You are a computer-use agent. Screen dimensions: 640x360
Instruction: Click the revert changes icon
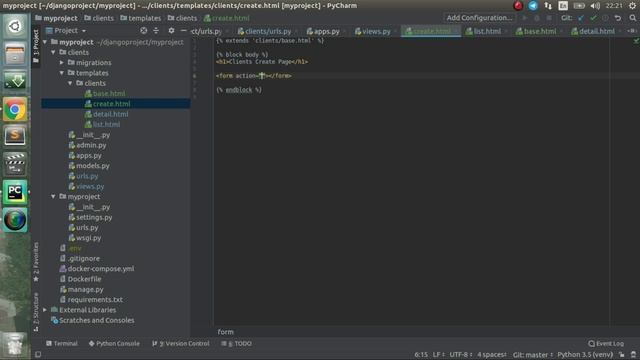[618, 18]
